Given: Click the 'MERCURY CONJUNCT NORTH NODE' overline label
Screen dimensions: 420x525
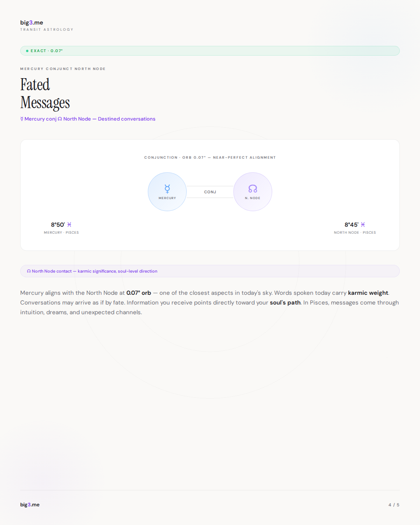Looking at the screenshot, I should tap(63, 69).
